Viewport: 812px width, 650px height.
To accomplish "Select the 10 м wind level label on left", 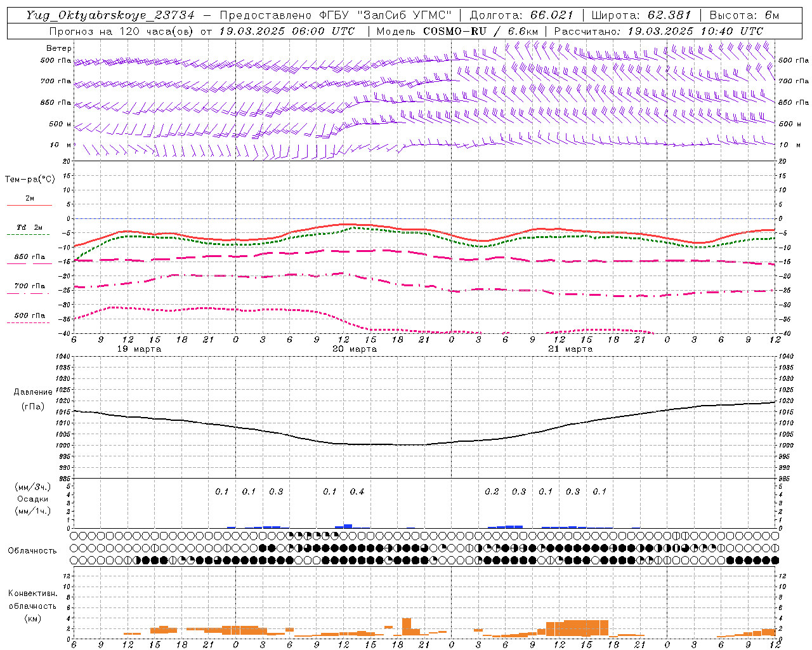I will pos(60,145).
